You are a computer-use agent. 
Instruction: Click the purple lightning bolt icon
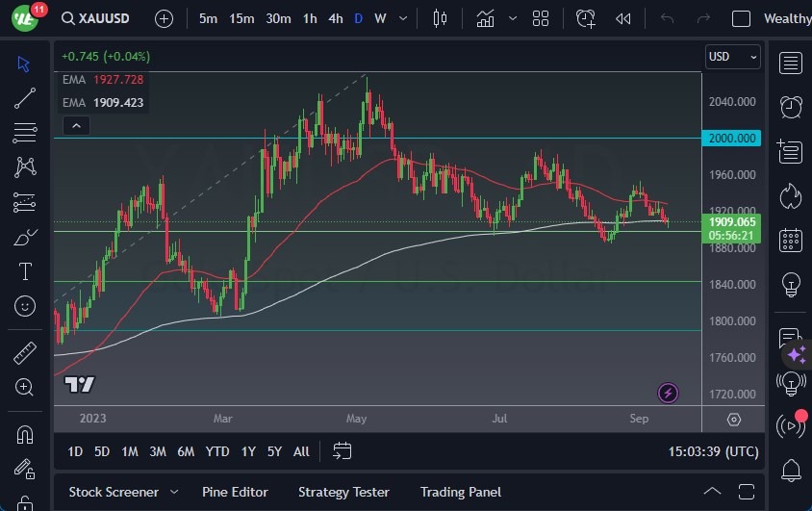[x=668, y=393]
